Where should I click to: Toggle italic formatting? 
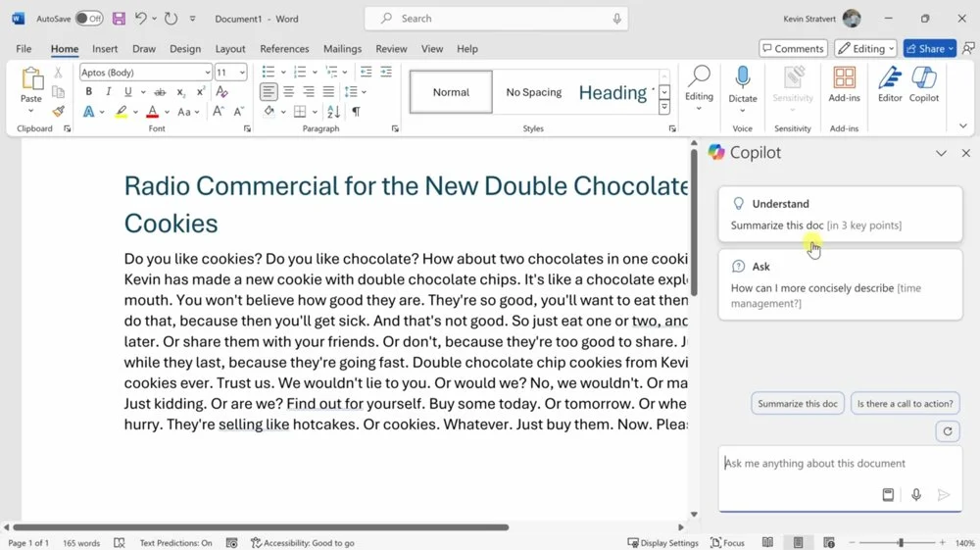coord(108,92)
